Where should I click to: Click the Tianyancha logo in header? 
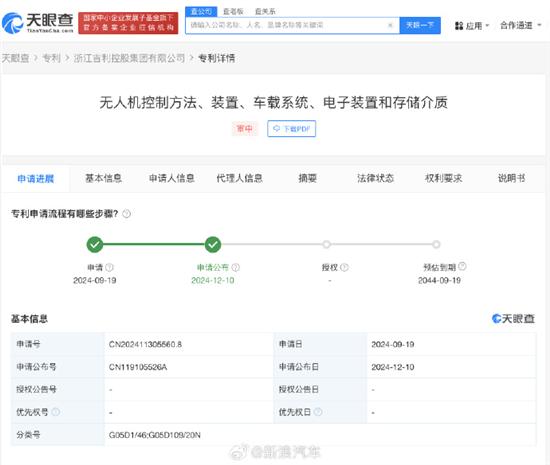pos(38,23)
